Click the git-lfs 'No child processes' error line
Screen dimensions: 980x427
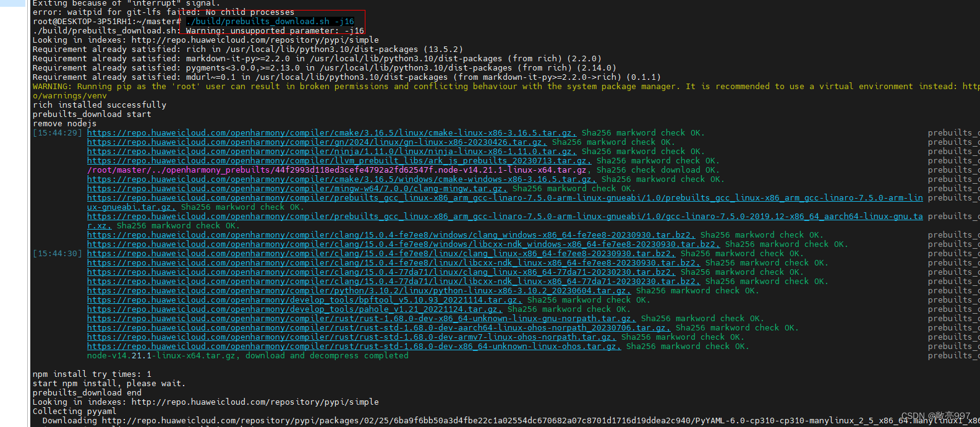point(164,12)
